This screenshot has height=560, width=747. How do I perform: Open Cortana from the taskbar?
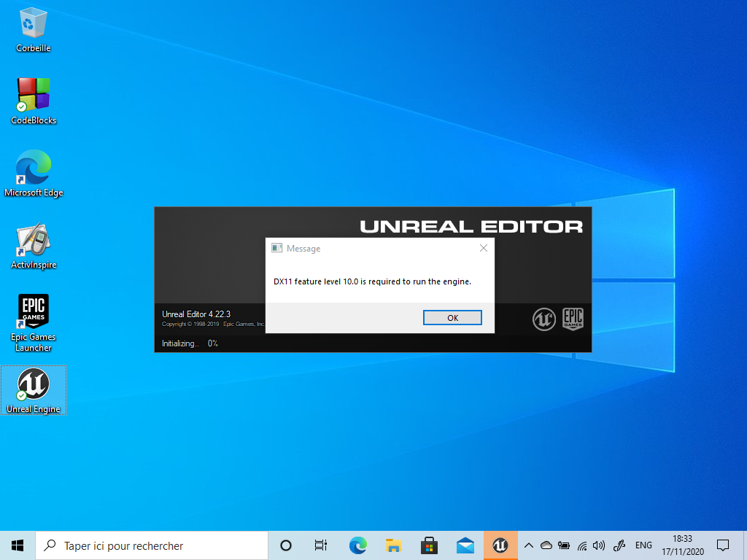point(286,545)
